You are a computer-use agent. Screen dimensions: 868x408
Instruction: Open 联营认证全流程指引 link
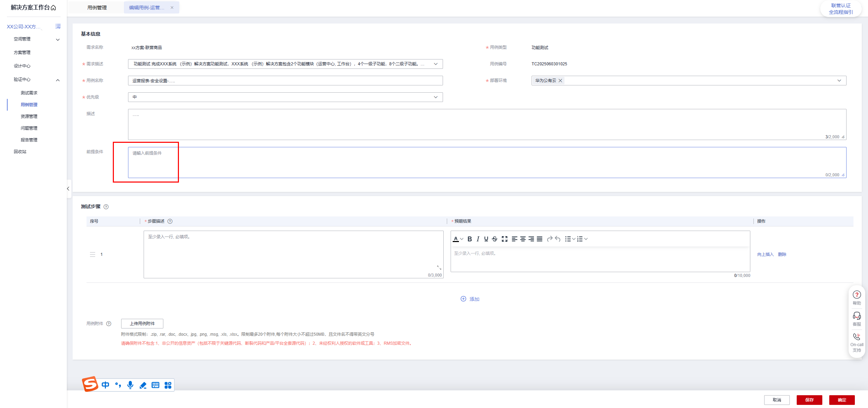pos(841,9)
